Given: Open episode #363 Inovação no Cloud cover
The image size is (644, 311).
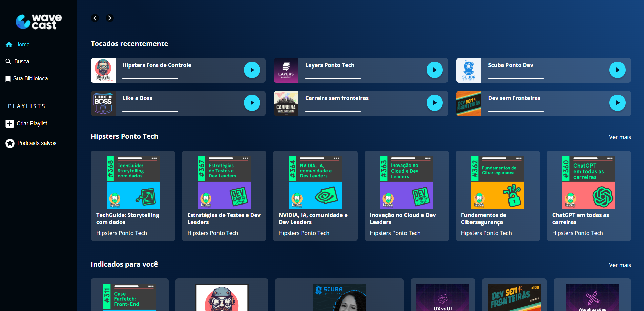Looking at the screenshot, I should tap(407, 182).
